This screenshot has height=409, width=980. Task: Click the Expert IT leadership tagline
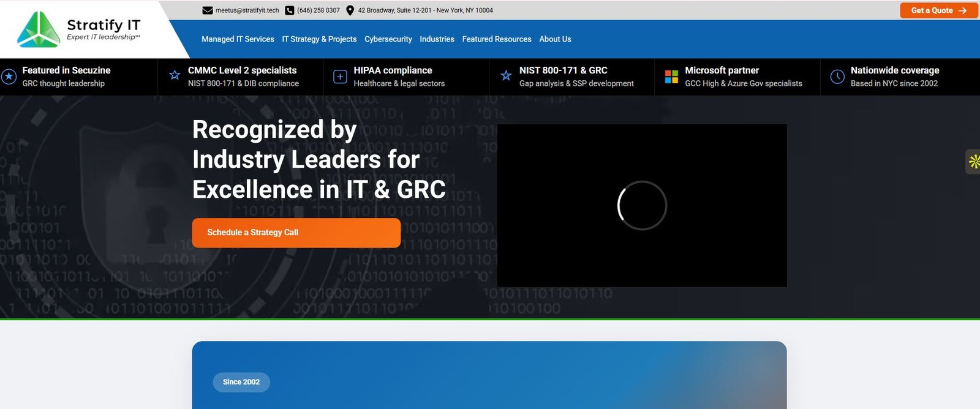(104, 37)
